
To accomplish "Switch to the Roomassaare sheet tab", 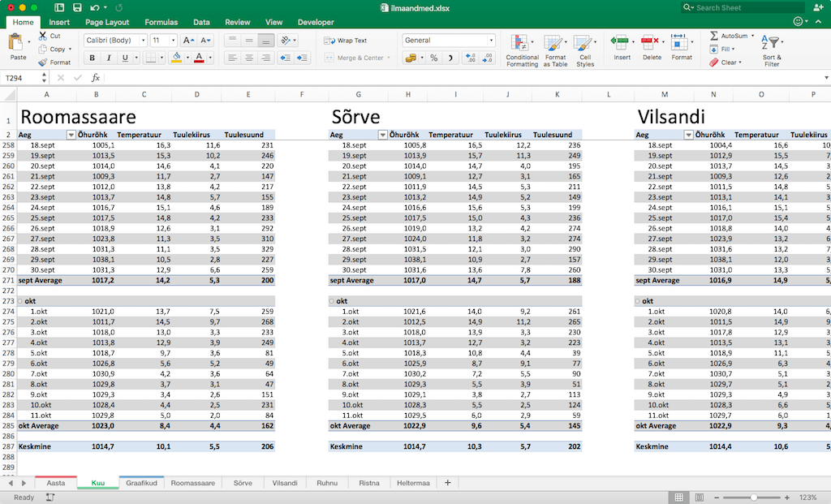I will [x=193, y=483].
